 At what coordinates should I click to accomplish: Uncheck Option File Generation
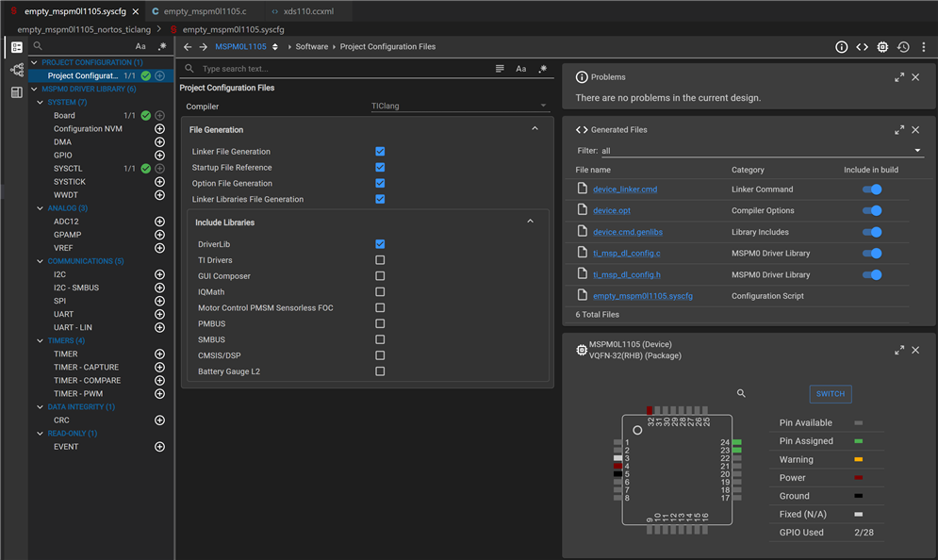pyautogui.click(x=380, y=183)
